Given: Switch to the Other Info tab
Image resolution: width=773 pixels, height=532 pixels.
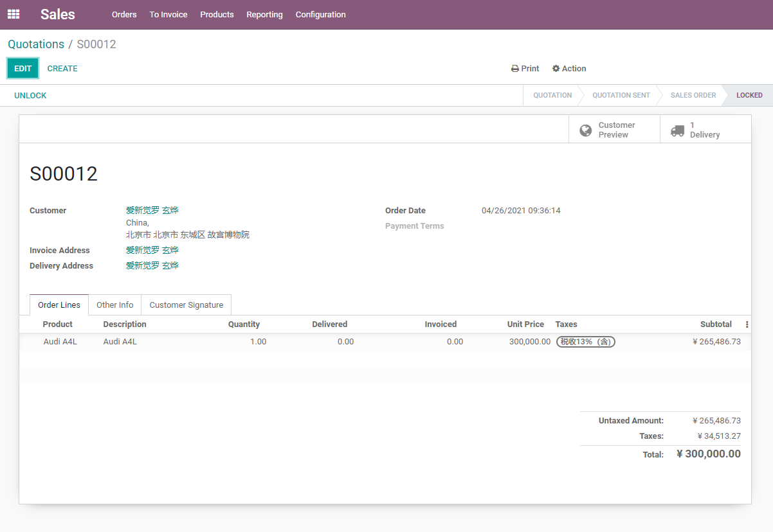Looking at the screenshot, I should [x=115, y=305].
